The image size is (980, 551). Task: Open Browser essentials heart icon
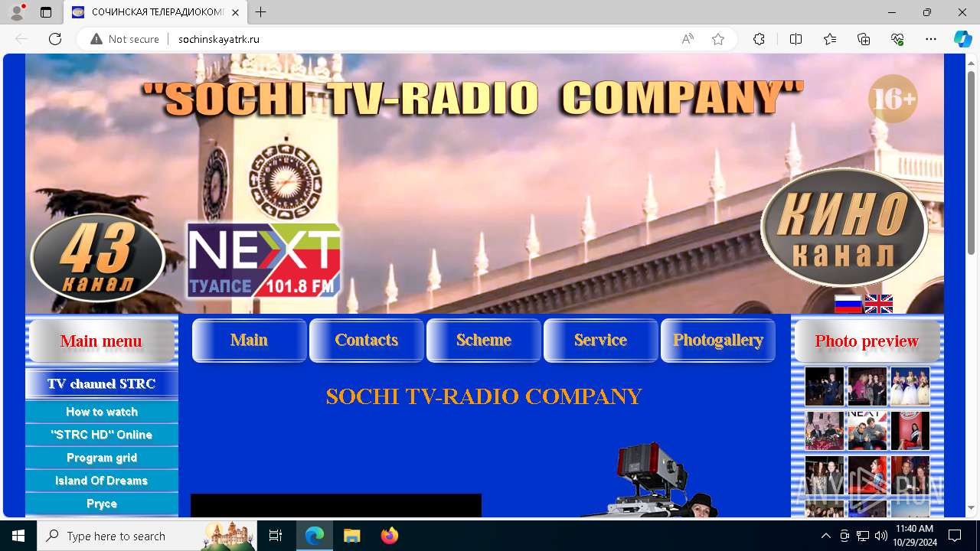[897, 39]
